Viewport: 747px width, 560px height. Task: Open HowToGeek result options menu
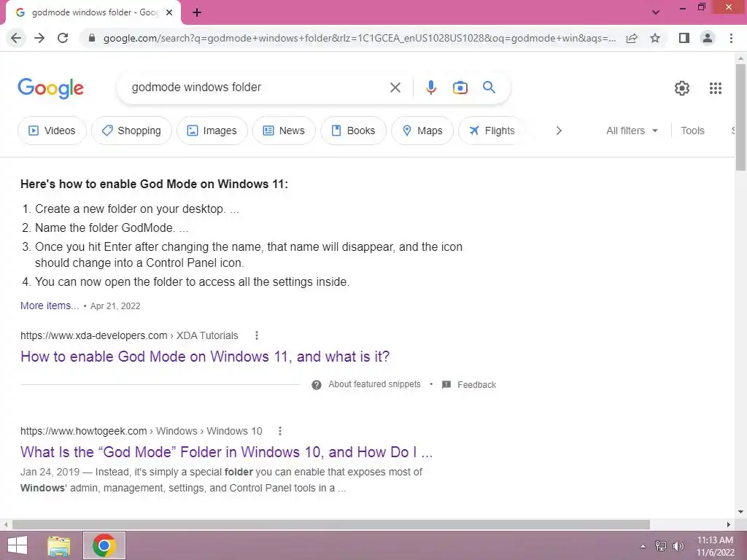pos(279,431)
